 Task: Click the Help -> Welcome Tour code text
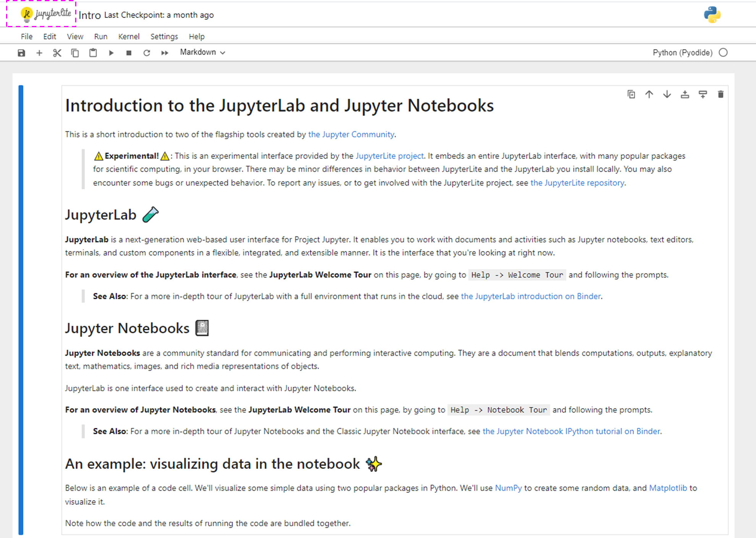[517, 275]
